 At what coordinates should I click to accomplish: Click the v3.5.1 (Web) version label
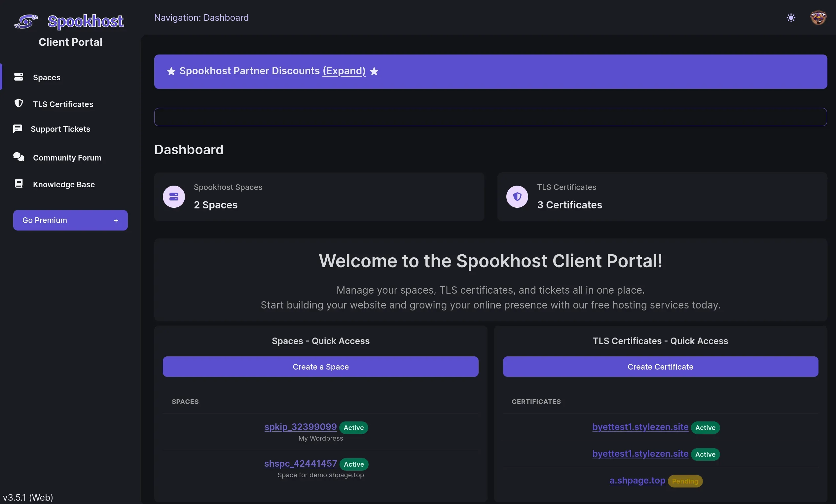coord(28,497)
